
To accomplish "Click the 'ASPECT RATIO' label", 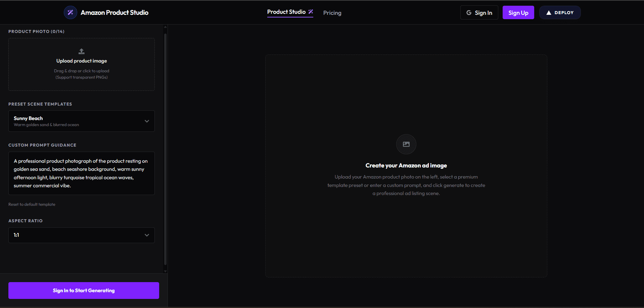I will click(x=26, y=221).
